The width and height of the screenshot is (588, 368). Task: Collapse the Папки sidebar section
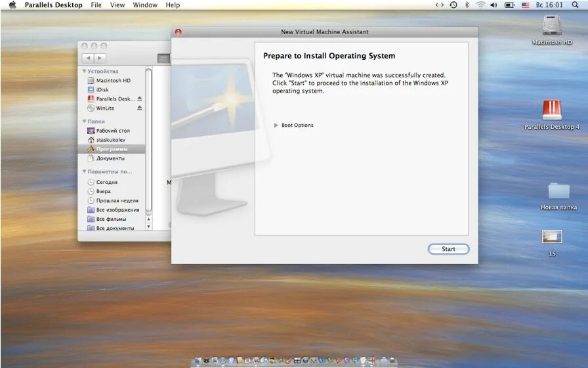click(x=85, y=122)
